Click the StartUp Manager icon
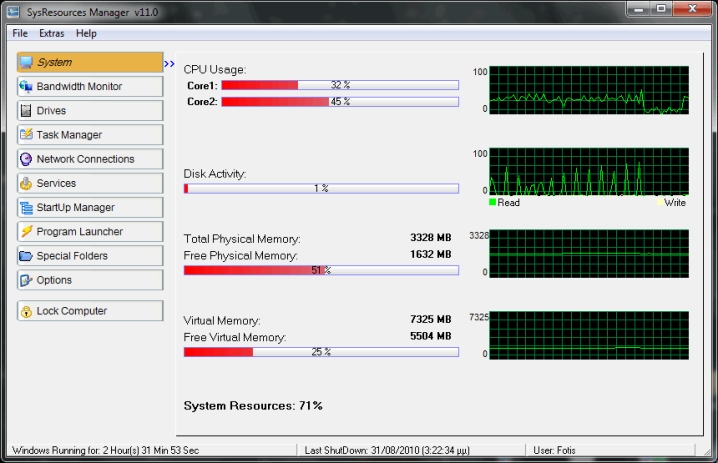The image size is (718, 463). click(26, 208)
